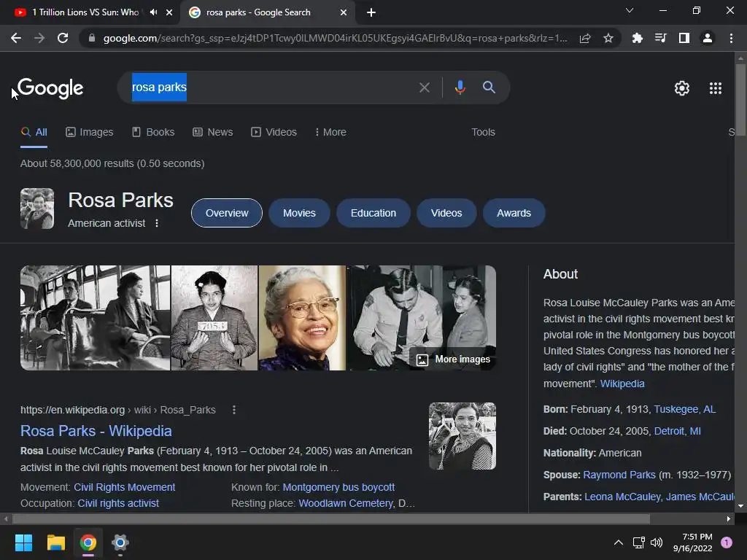The image size is (747, 560).
Task: Open the Raymond Parks spouse link
Action: tap(619, 475)
